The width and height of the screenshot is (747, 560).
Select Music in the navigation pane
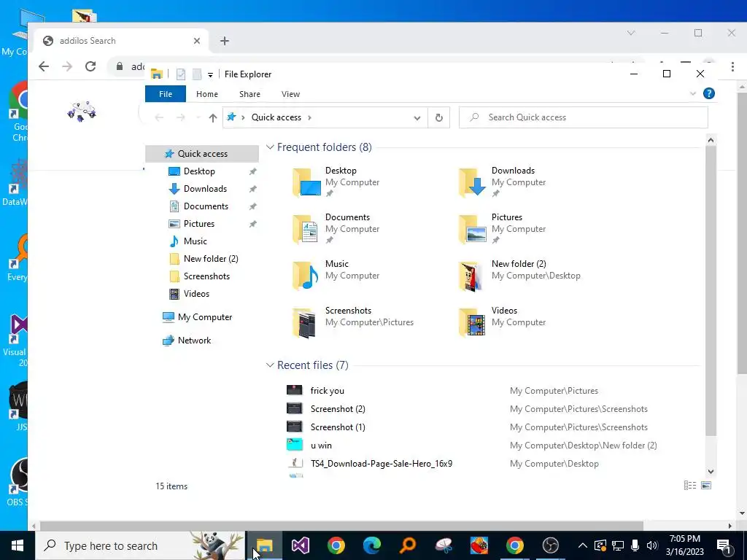195,241
